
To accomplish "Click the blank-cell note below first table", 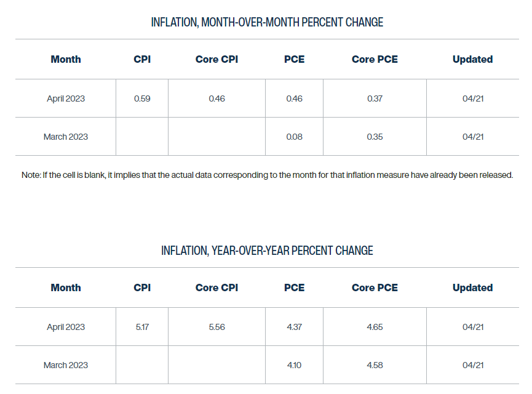I will pos(267,175).
